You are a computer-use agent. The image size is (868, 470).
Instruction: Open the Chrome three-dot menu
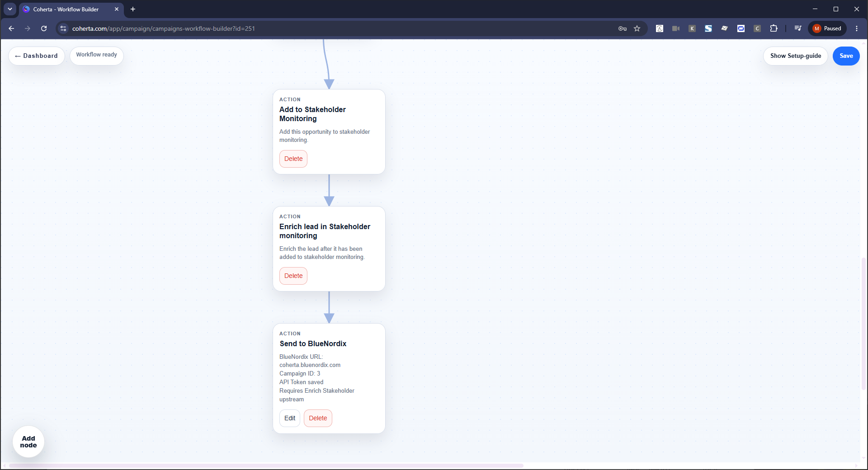click(x=857, y=28)
